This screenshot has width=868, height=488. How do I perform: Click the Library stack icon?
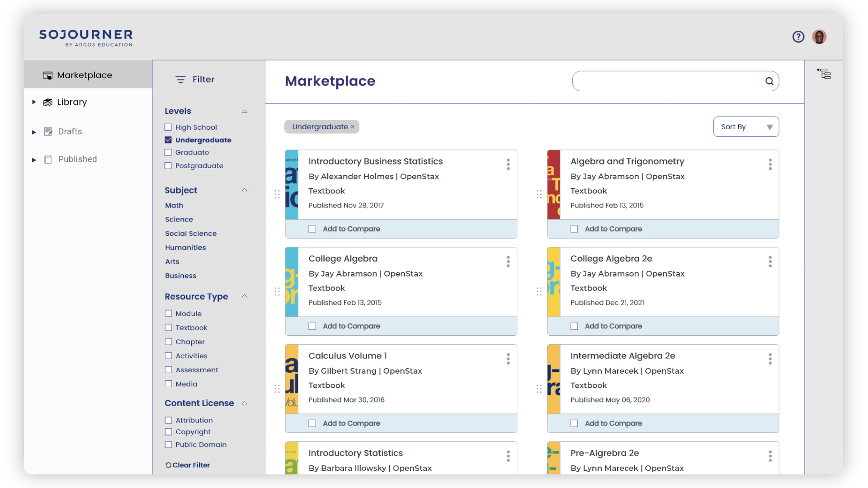coord(47,102)
